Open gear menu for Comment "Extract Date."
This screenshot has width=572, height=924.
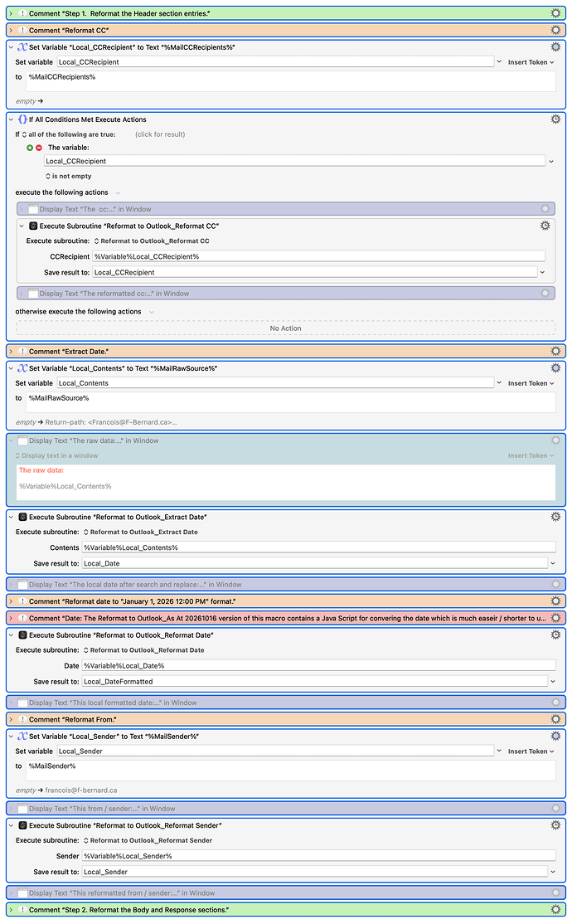555,352
